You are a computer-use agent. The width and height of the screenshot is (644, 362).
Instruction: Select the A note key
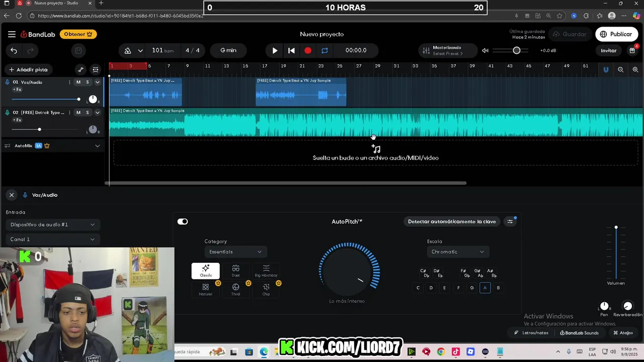[485, 288]
